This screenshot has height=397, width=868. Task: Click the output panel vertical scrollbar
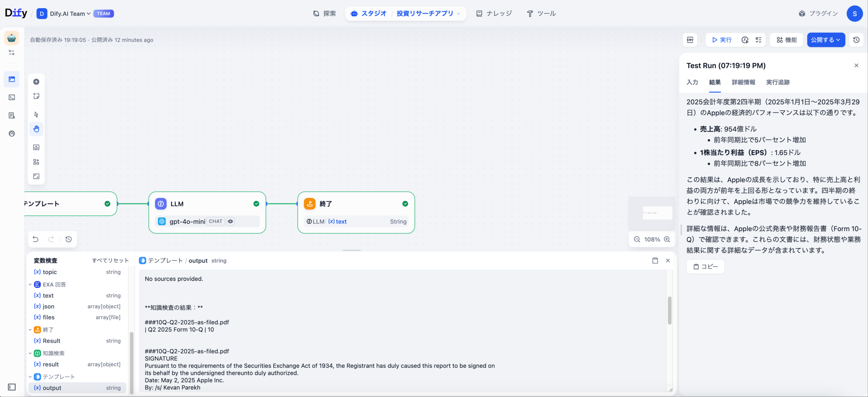click(669, 310)
